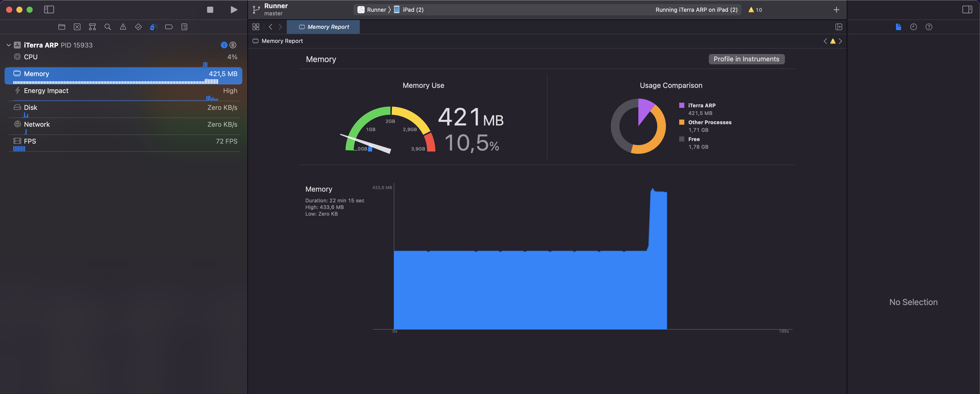Toggle the right inspector panel
980x394 pixels.
[x=967, y=9]
